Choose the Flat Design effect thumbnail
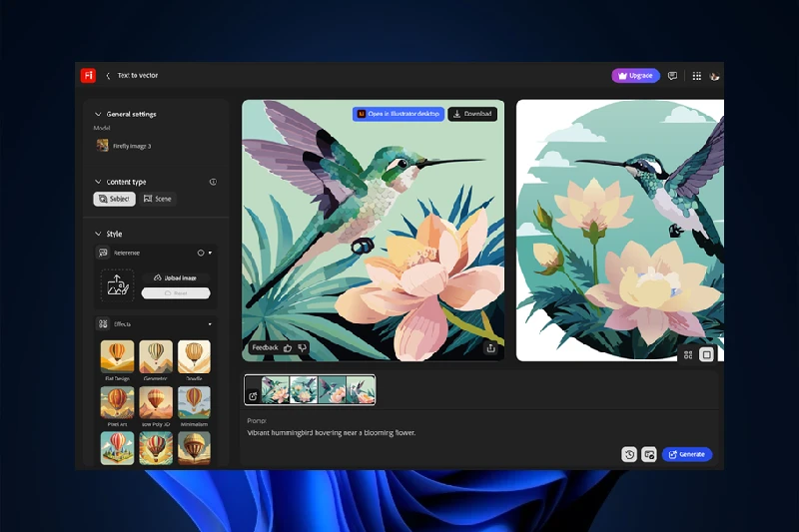This screenshot has height=532, width=799. (117, 356)
